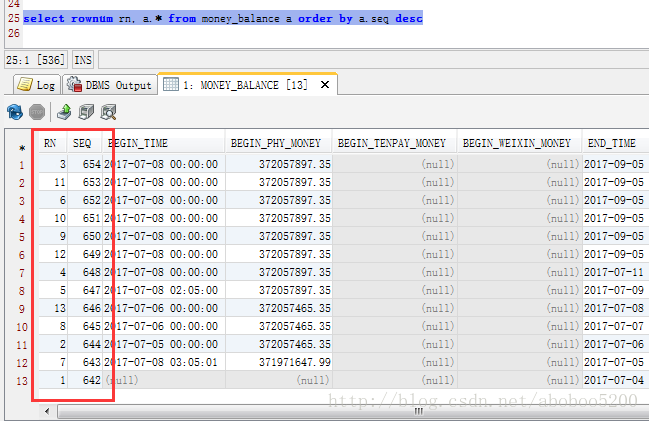This screenshot has width=649, height=421.
Task: Click the SEQ cell with value 651
Action: (x=84, y=218)
